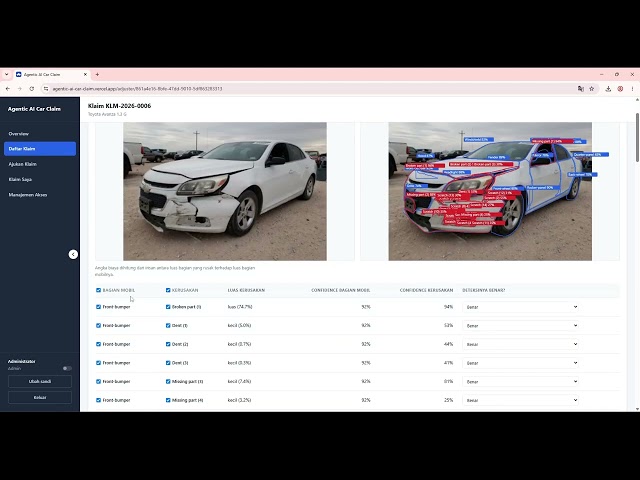Screen dimensions: 640x480
Task: Click the 44% damage confidence value
Action: 449,344
